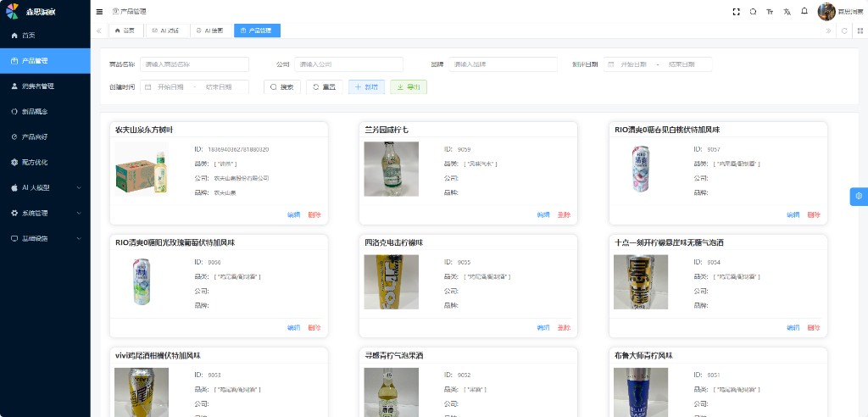Open product 9052 bottle image
868x417 pixels.
[x=392, y=392]
